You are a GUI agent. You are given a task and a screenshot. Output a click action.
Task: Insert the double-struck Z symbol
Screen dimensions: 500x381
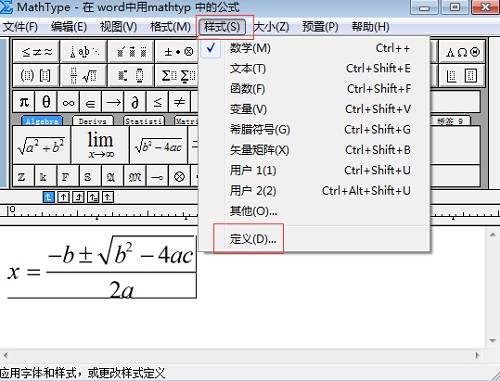(23, 176)
